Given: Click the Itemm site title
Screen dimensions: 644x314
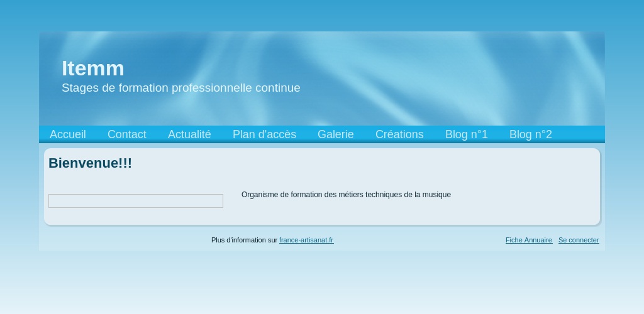Looking at the screenshot, I should (93, 68).
